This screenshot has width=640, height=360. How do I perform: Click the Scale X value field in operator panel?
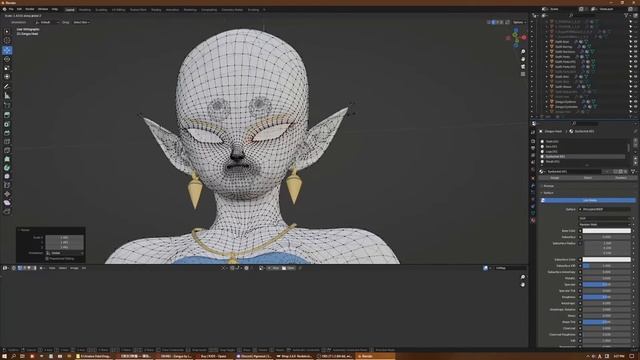pos(64,238)
